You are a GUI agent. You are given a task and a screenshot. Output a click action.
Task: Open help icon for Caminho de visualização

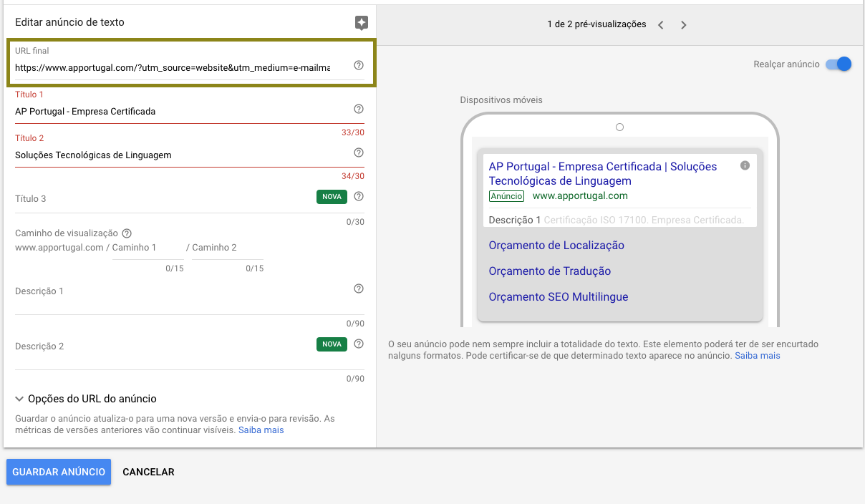127,233
